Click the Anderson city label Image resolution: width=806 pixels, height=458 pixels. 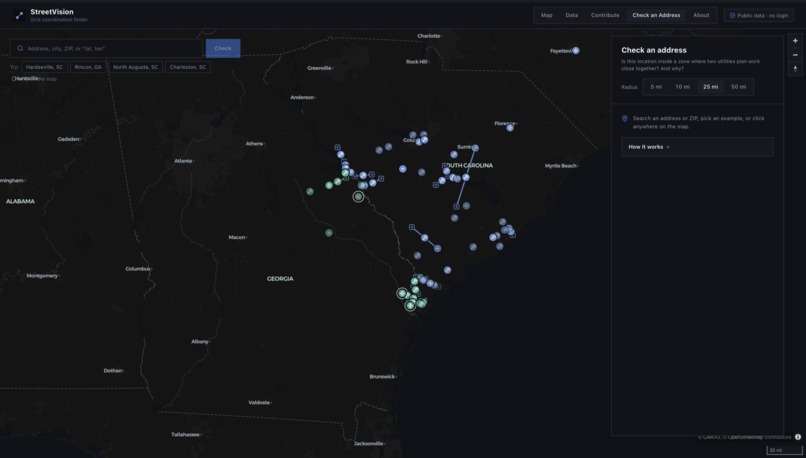click(x=302, y=97)
